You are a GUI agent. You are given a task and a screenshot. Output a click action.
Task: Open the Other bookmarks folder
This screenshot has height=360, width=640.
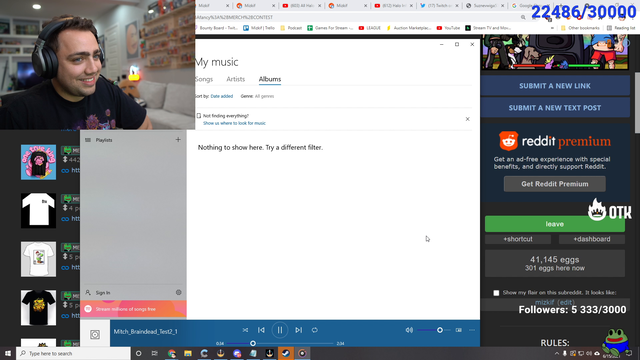pos(580,28)
